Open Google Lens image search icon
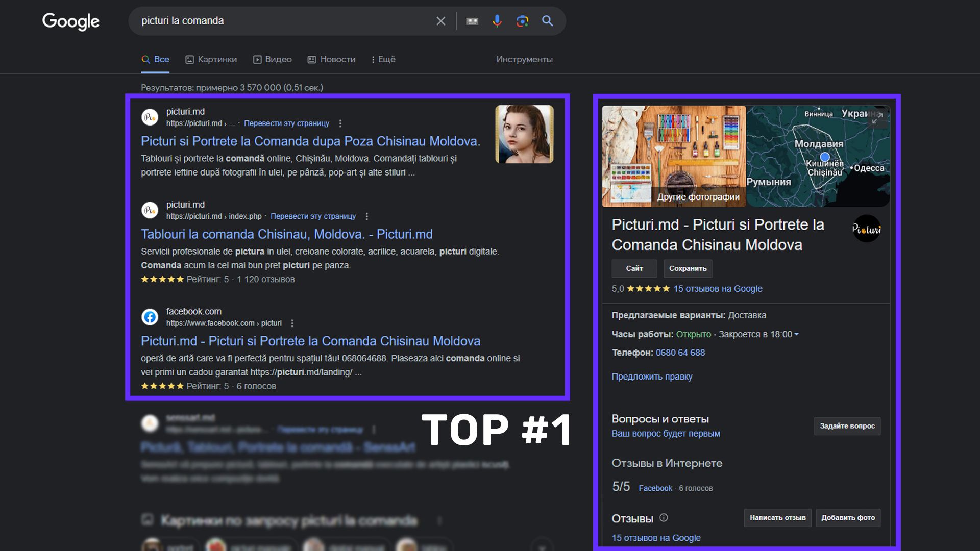 coord(522,21)
